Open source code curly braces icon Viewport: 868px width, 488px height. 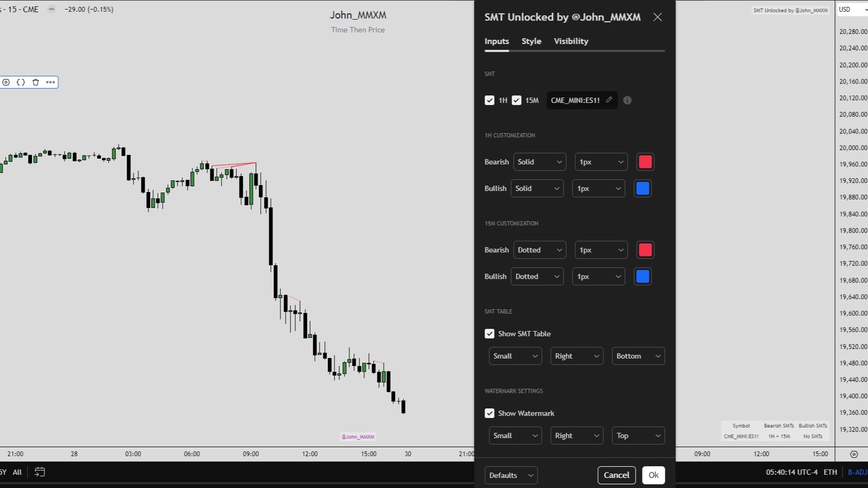(x=21, y=82)
